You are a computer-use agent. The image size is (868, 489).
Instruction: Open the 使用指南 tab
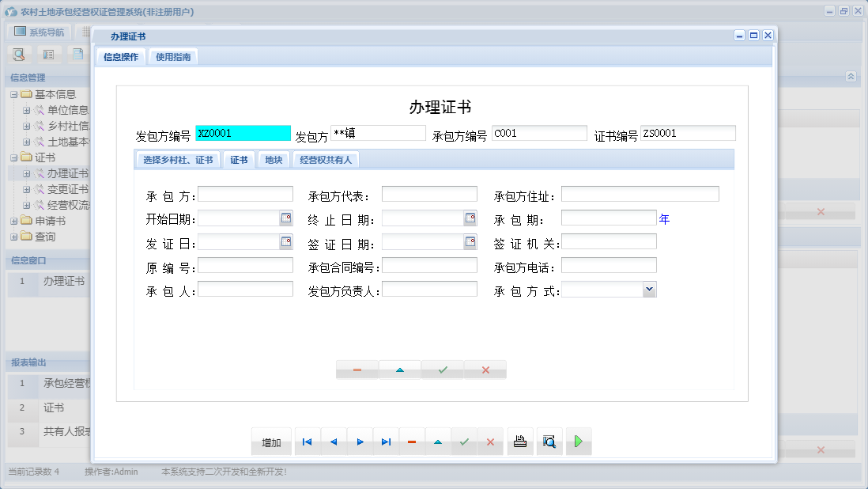(172, 56)
